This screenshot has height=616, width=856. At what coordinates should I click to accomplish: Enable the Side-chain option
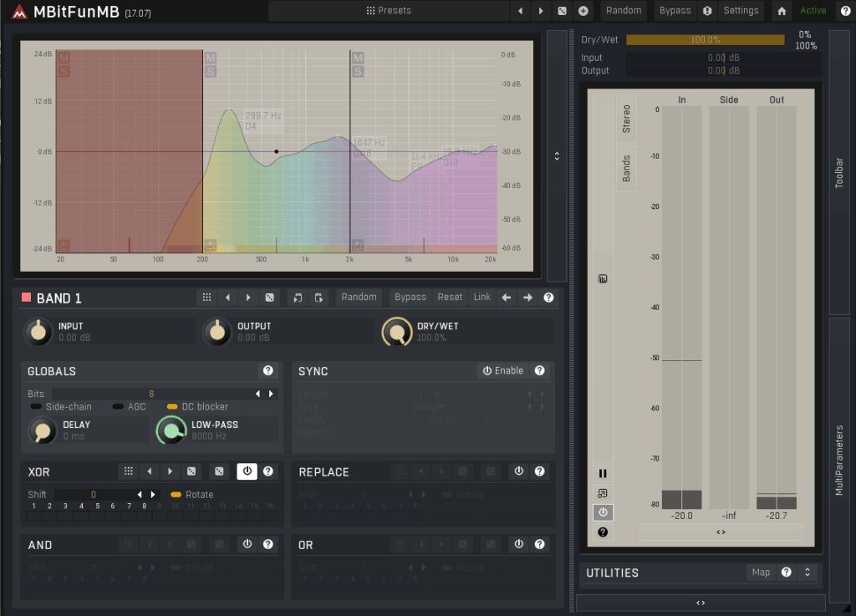click(37, 407)
